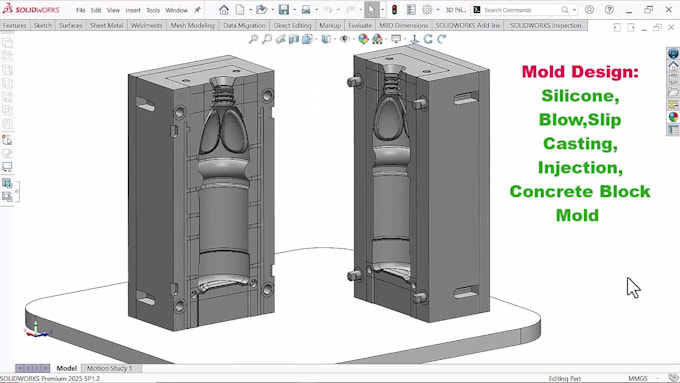This screenshot has width=680, height=383.
Task: Expand the Options gear dropdown arrow
Action: [438, 10]
